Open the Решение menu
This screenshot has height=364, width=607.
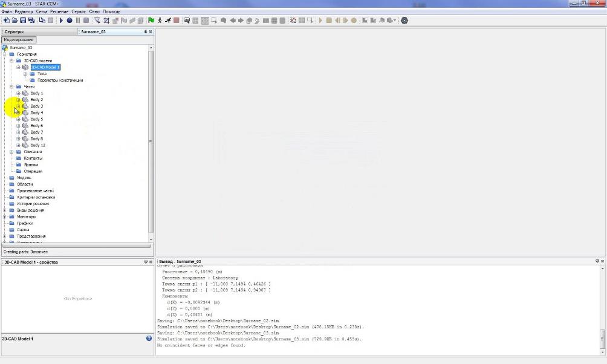tap(59, 11)
